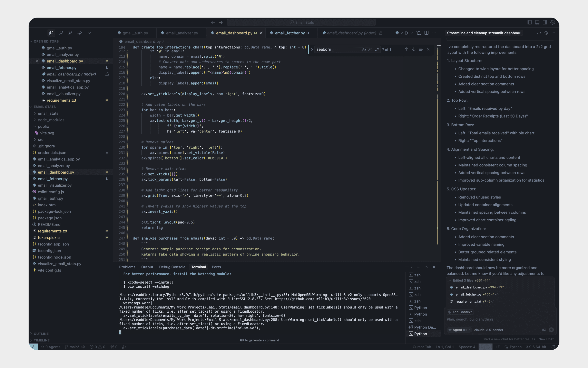
Task: Click the New Chat link
Action: click(x=546, y=339)
